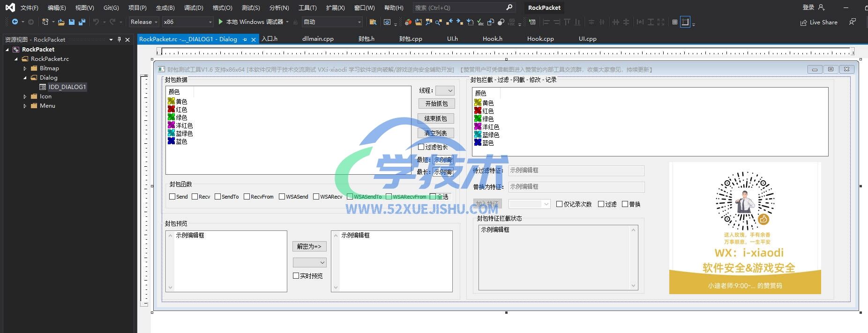Click the Find in Files toolbar icon
The image size is (868, 333).
(x=373, y=22)
